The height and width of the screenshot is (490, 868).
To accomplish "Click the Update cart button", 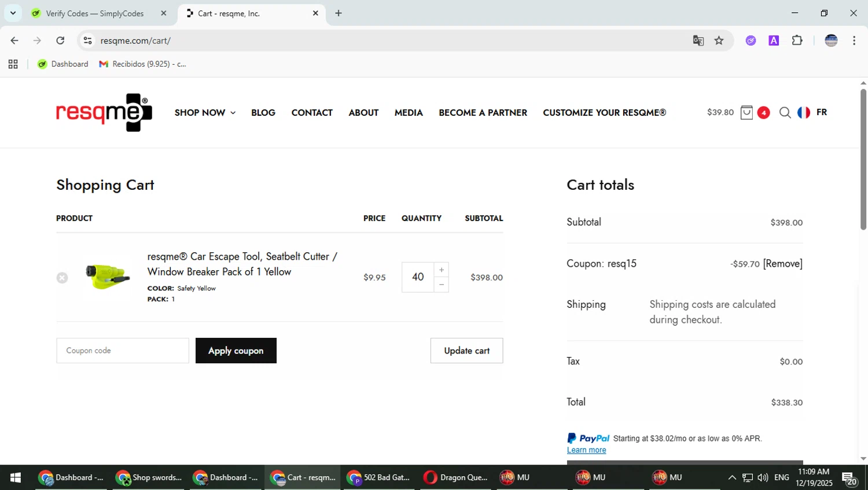I will (x=466, y=351).
